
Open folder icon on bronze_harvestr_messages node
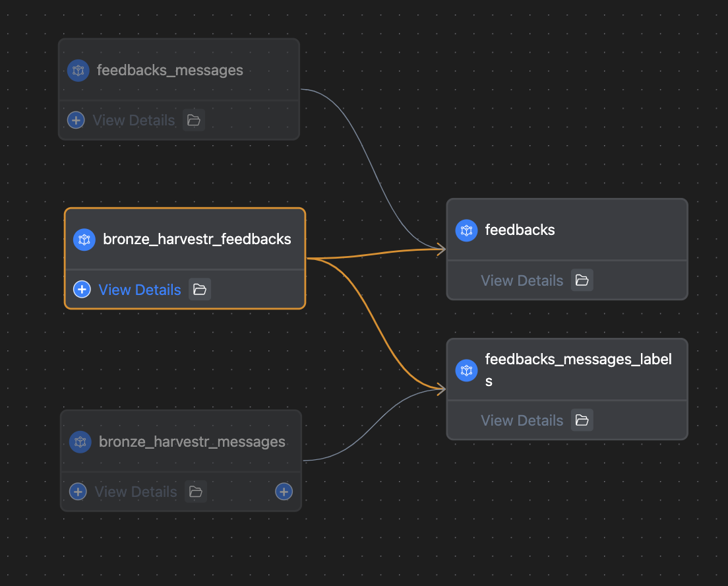pos(195,492)
